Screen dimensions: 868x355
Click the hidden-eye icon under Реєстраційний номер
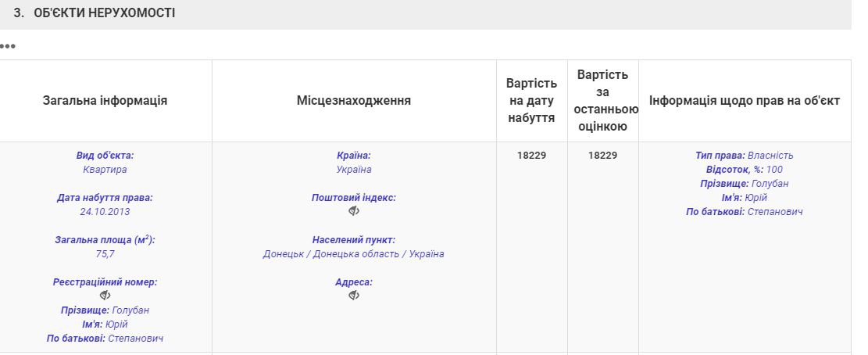point(105,296)
